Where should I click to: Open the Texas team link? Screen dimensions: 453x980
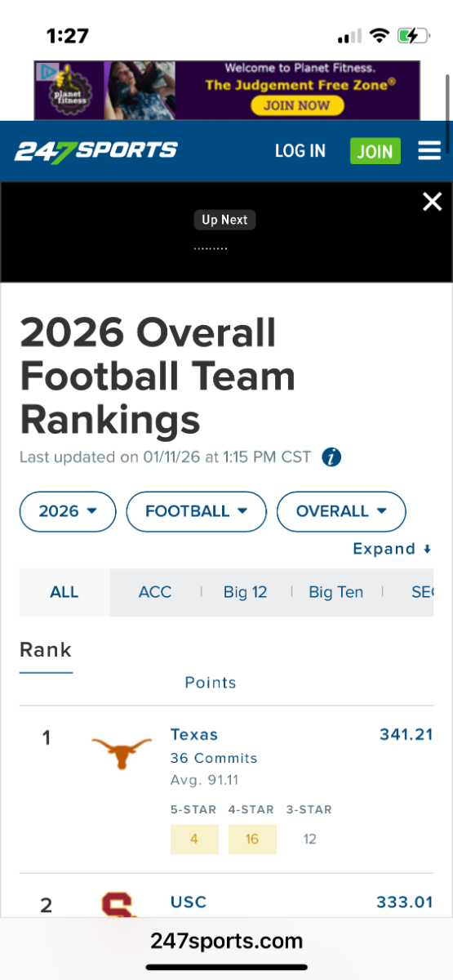[x=194, y=734]
